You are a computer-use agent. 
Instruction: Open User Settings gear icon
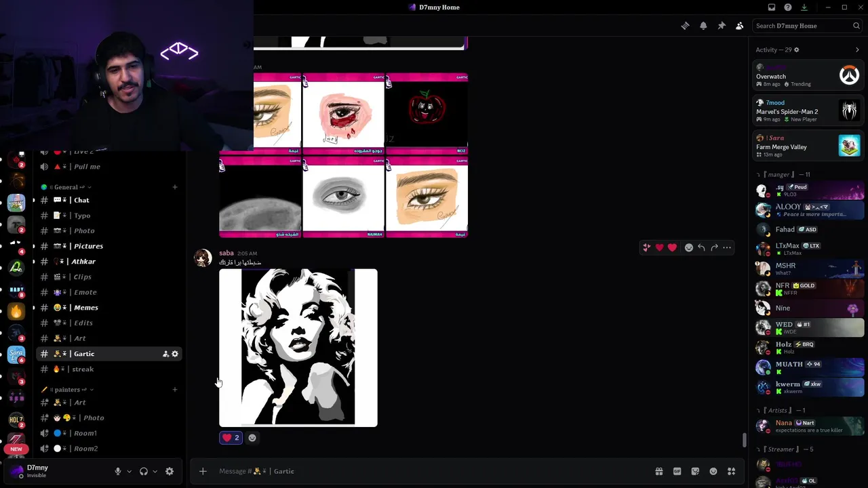click(170, 471)
